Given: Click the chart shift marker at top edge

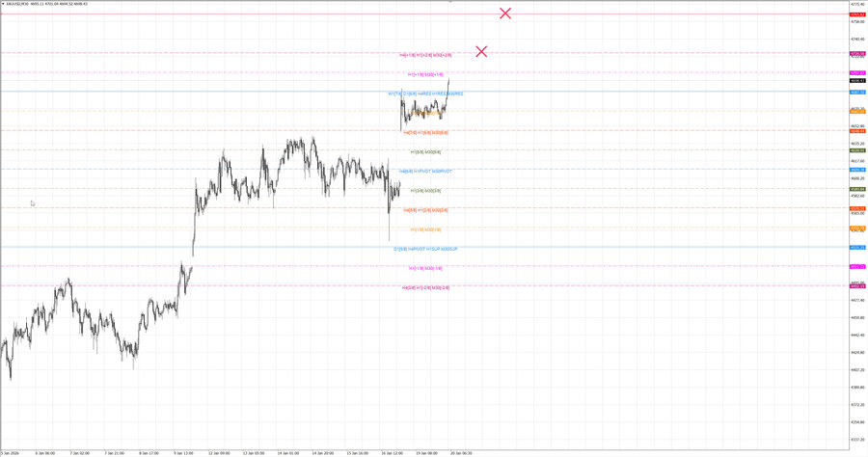Looking at the screenshot, I should 449,1.
